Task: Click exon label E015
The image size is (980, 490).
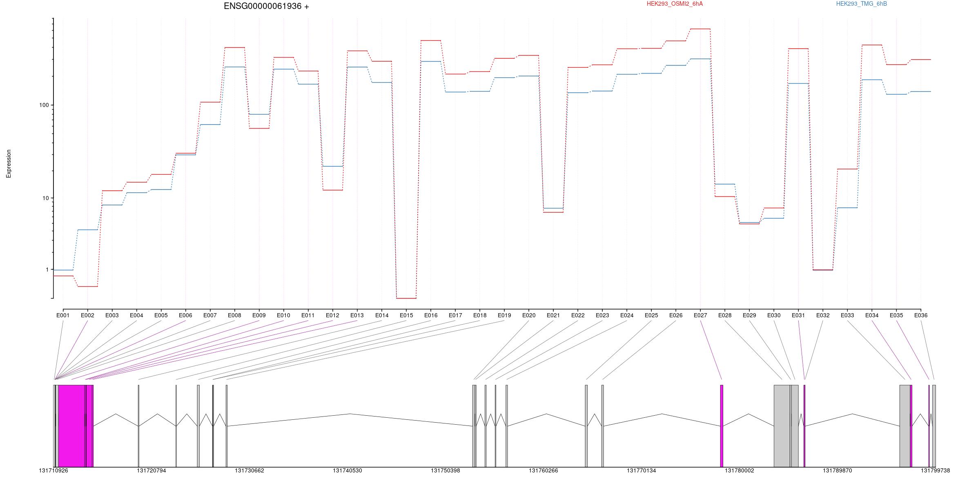Action: point(406,315)
